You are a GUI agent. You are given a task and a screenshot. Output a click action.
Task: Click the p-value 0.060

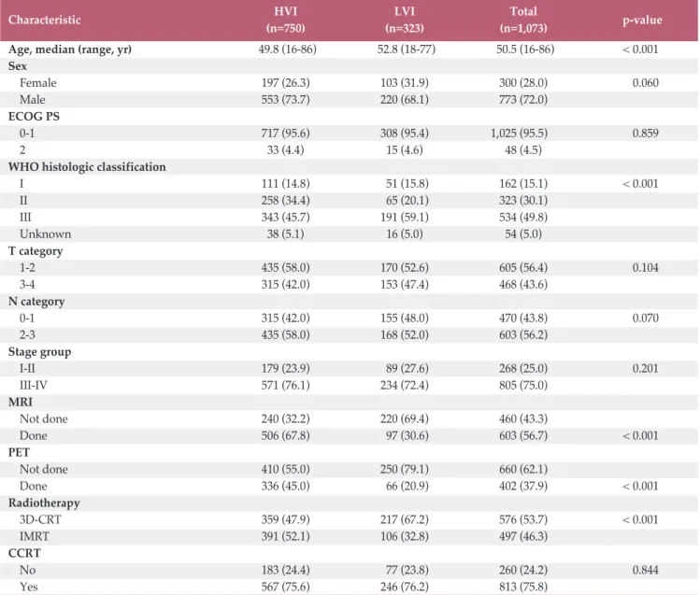pos(646,83)
